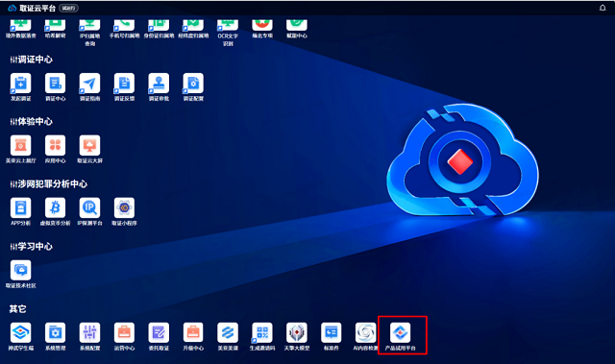This screenshot has height=364, width=615.
Task: Launch the IP归属地查询 icon
Action: click(x=89, y=25)
